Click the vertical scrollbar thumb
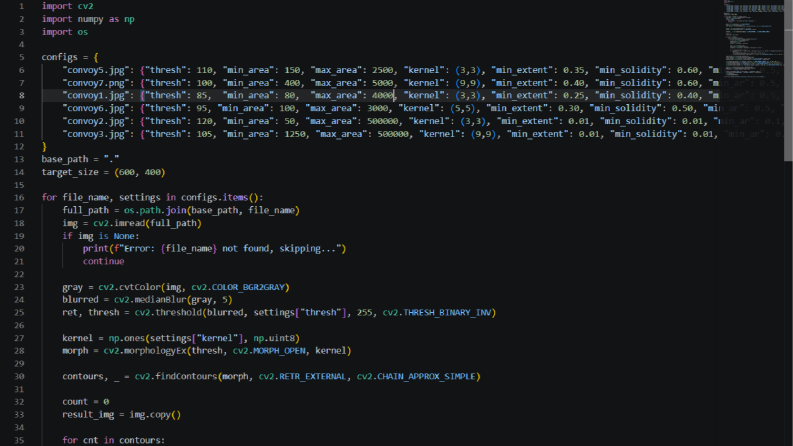The height and width of the screenshot is (446, 793). (788, 81)
